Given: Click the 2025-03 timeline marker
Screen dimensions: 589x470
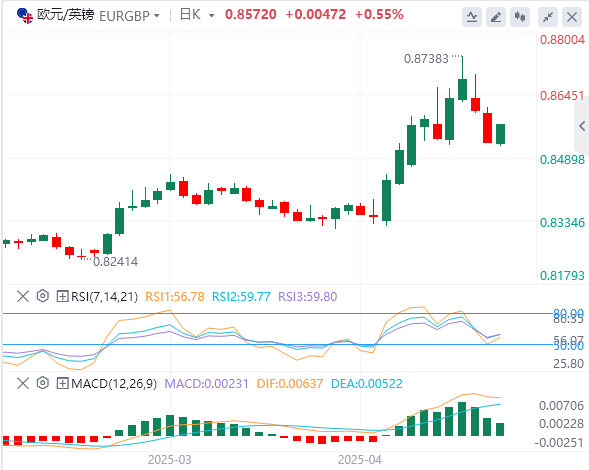Looking at the screenshot, I should pyautogui.click(x=169, y=460).
